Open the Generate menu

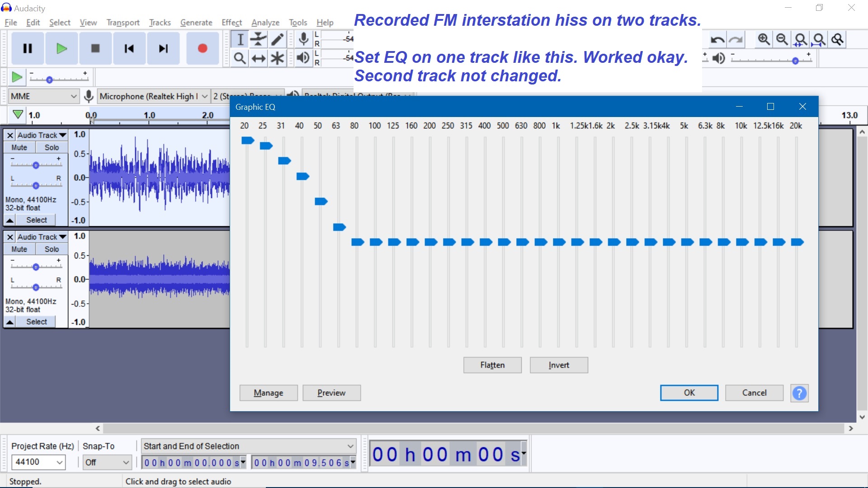[x=196, y=23]
